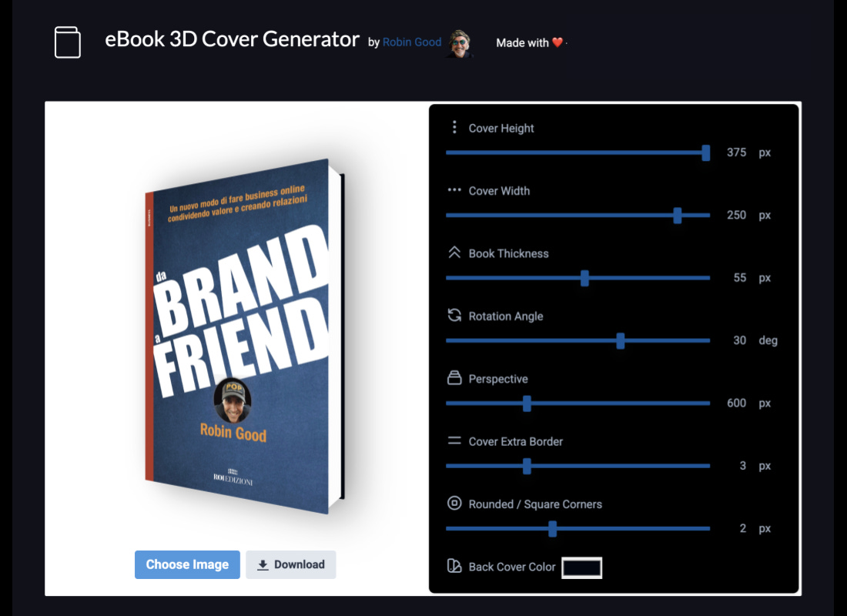Click the Cover Extra Border label

click(515, 441)
